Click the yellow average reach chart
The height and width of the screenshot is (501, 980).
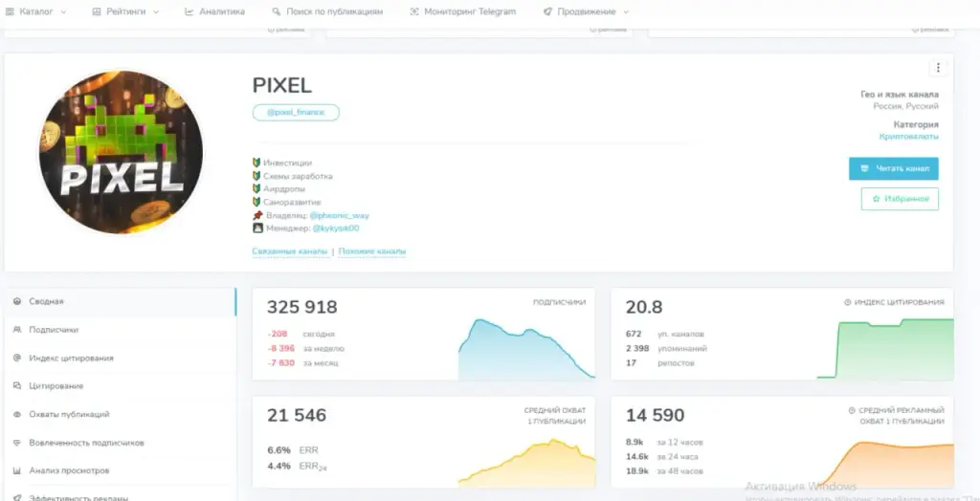coord(526,463)
